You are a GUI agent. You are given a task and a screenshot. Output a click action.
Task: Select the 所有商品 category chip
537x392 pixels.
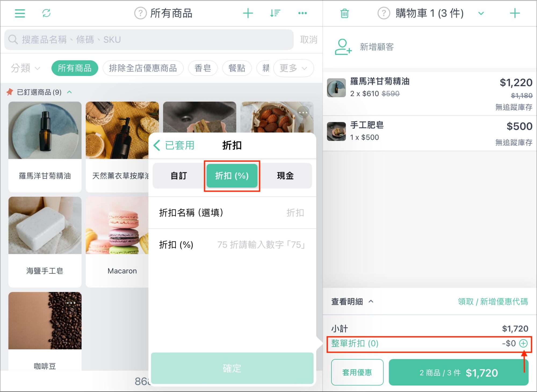tap(75, 68)
